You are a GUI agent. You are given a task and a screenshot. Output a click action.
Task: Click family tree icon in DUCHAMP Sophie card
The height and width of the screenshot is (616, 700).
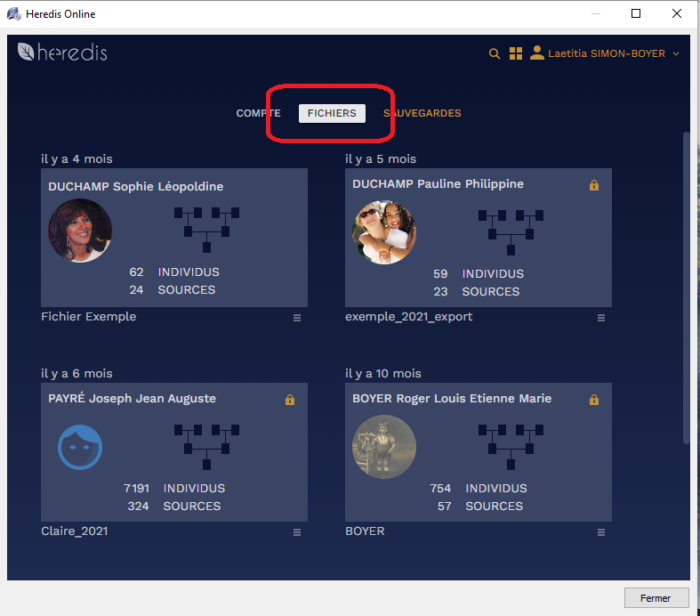[206, 230]
